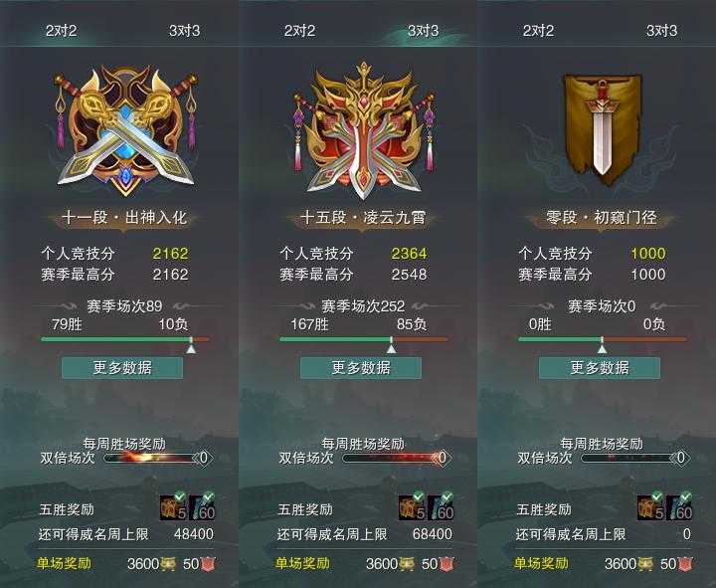Click the crossed-blades 十一段 rank emblem
This screenshot has width=716, height=588.
coord(125,131)
